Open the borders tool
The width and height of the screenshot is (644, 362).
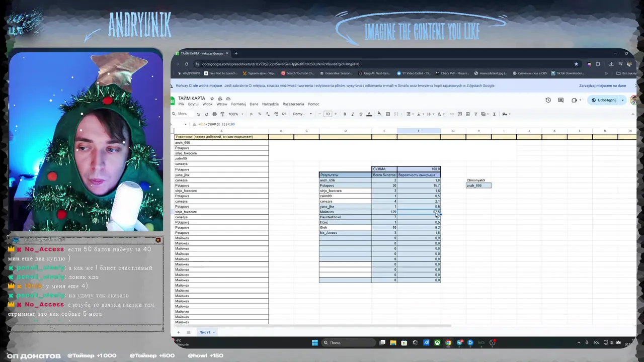[388, 114]
